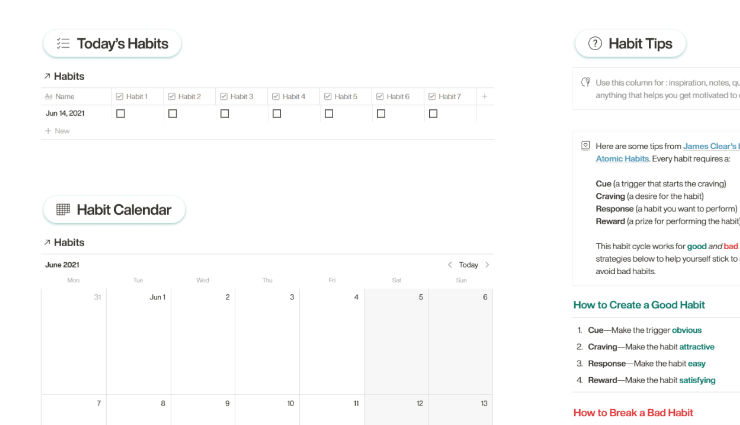The width and height of the screenshot is (740, 425).
Task: Select the June 5 calendar day cell
Action: coord(396,340)
